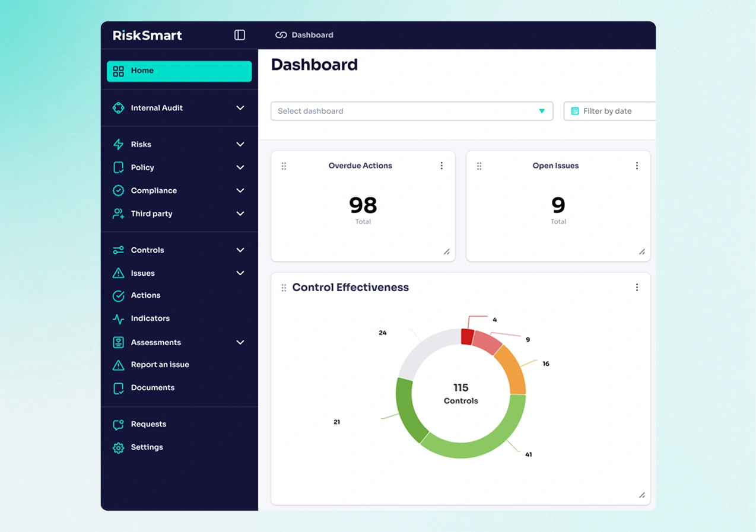
Task: Select the Controls icon in sidebar
Action: click(x=119, y=250)
